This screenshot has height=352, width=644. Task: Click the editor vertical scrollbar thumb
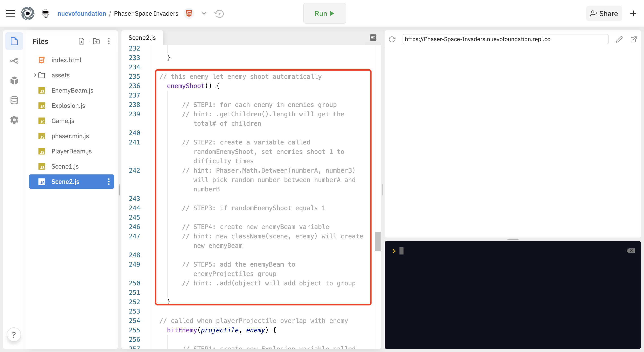coord(378,241)
